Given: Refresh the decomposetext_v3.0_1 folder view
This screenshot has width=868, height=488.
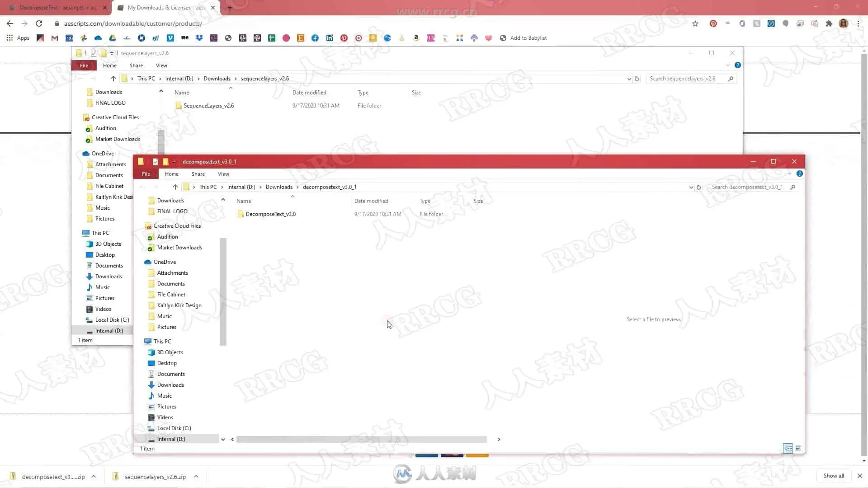Looking at the screenshot, I should [x=699, y=187].
